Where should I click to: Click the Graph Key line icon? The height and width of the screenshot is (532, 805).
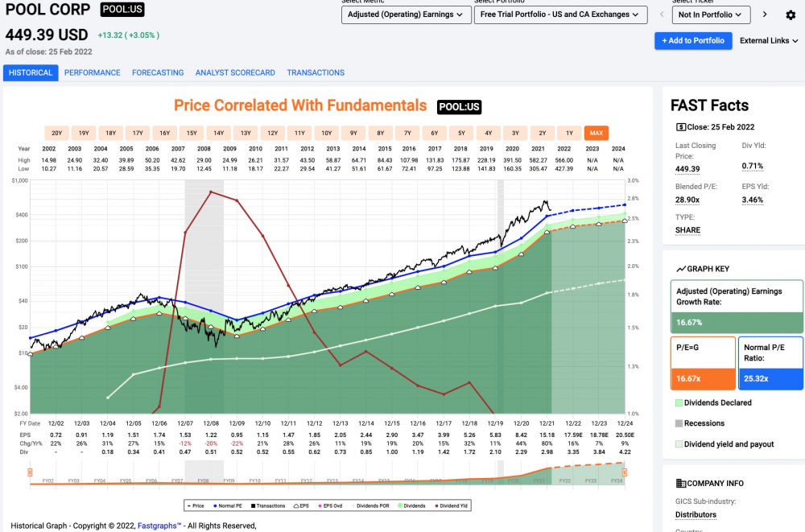coord(681,269)
